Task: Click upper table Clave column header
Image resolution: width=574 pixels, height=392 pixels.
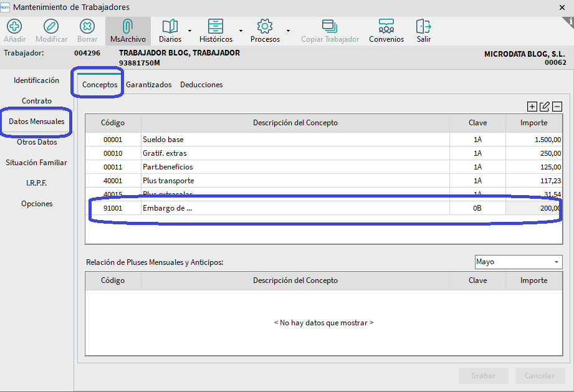Action: coord(477,123)
